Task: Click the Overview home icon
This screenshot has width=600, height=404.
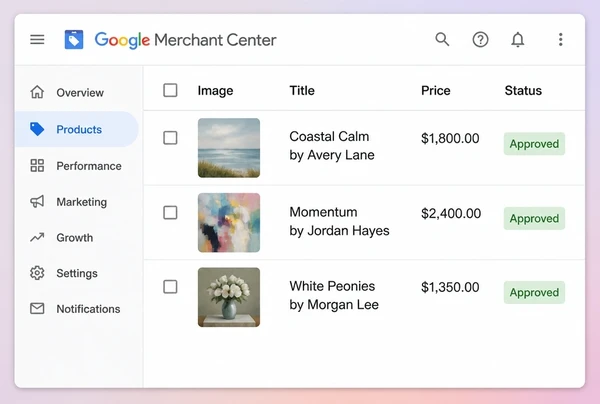Action: coord(37,92)
